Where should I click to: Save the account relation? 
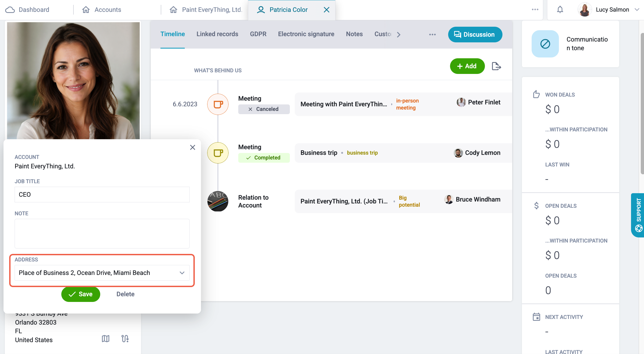[x=81, y=294]
